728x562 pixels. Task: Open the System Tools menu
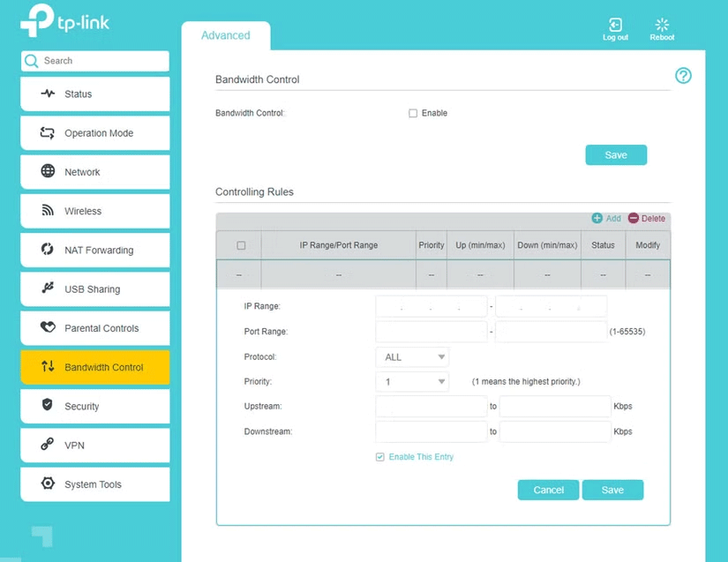click(x=95, y=484)
